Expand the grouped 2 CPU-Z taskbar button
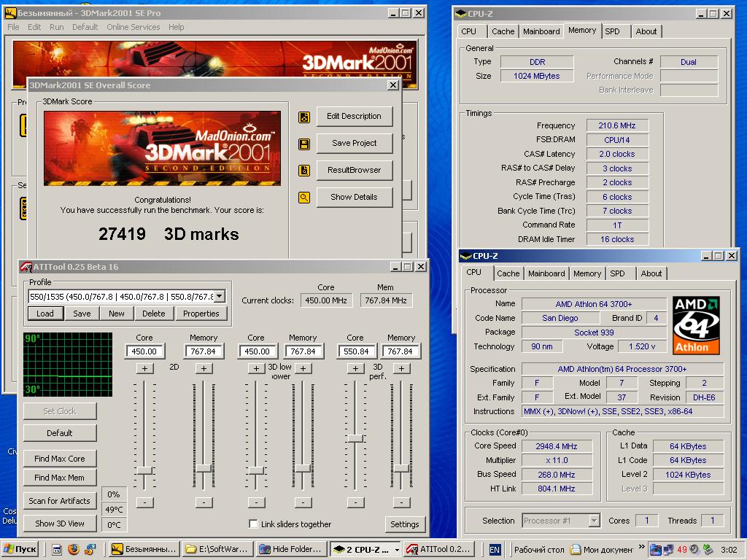The image size is (747, 560). click(x=397, y=550)
